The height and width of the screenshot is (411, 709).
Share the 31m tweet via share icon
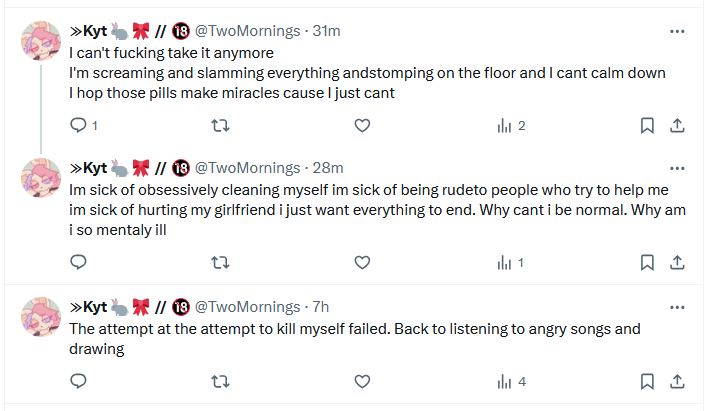click(x=676, y=125)
